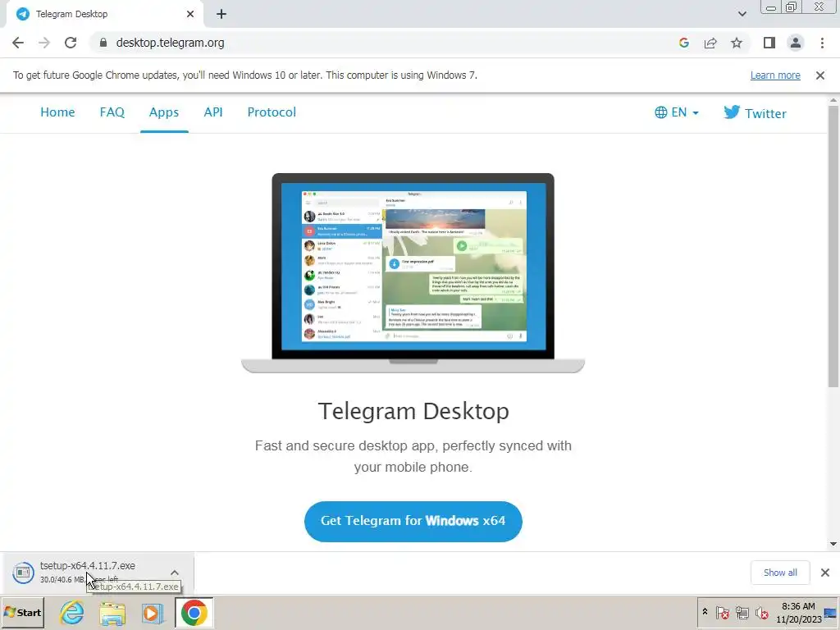Click the Chrome taskbar icon
The width and height of the screenshot is (840, 630).
click(194, 613)
